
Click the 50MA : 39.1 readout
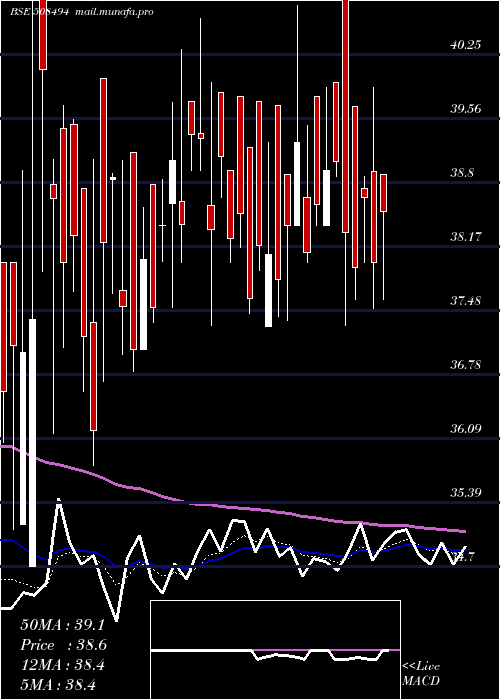coord(62,625)
